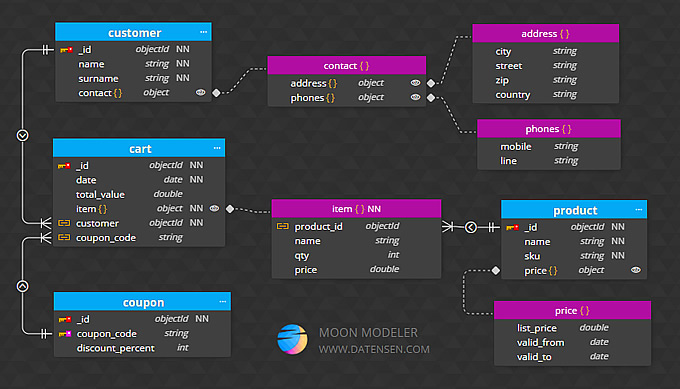The image size is (680, 389).
Task: Click the primary key icon of coupon _id
Action: [65, 320]
